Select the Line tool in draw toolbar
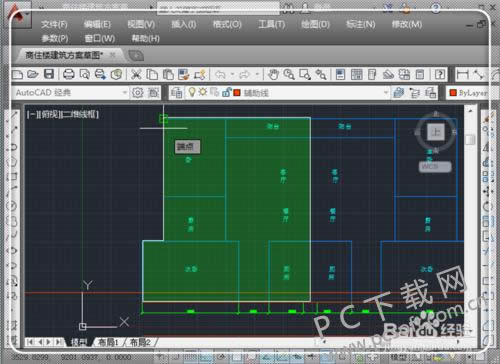 click(13, 115)
